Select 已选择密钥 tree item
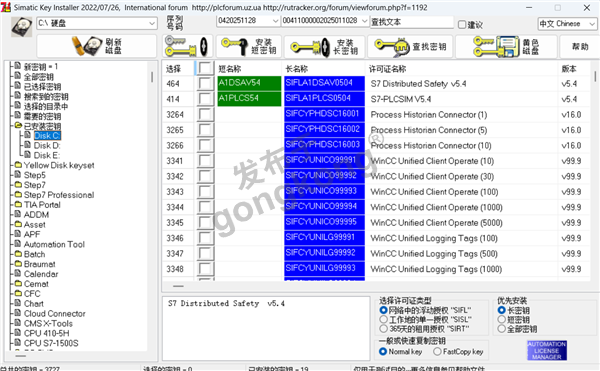This screenshot has height=371, width=600. click(x=42, y=86)
